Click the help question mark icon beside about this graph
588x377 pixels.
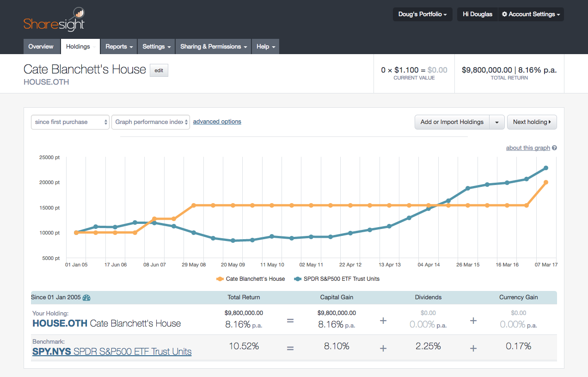[554, 148]
